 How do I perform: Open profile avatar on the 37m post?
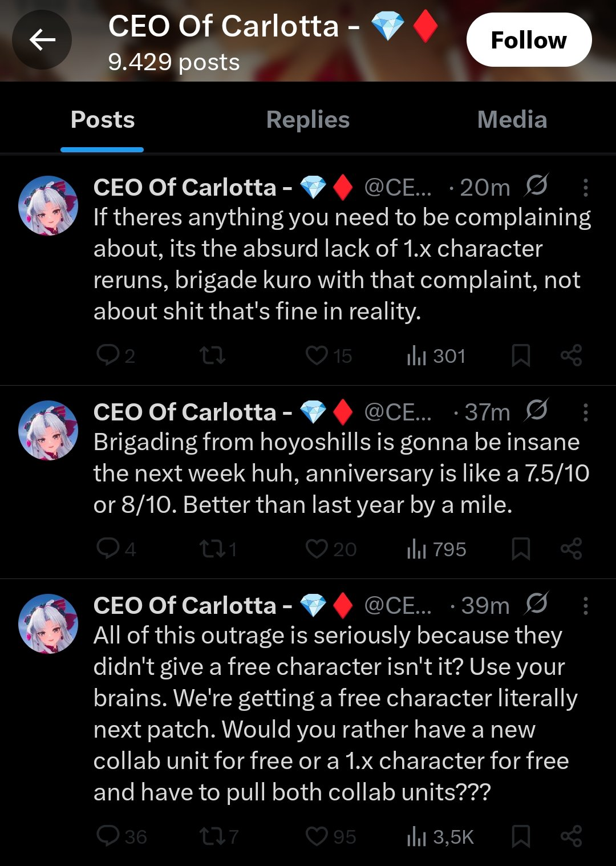click(x=48, y=430)
